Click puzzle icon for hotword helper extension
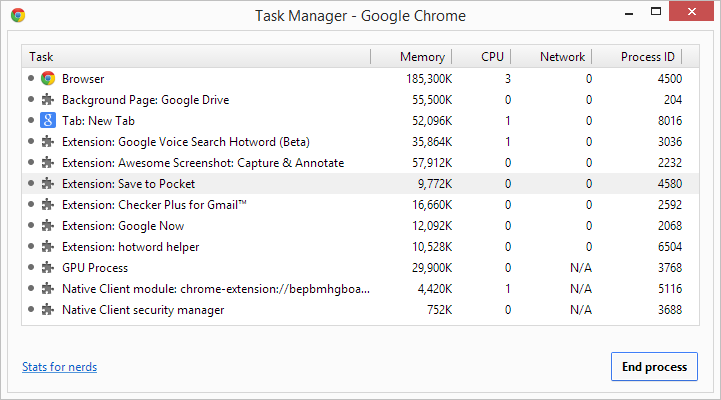Image resolution: width=721 pixels, height=400 pixels. coord(48,247)
